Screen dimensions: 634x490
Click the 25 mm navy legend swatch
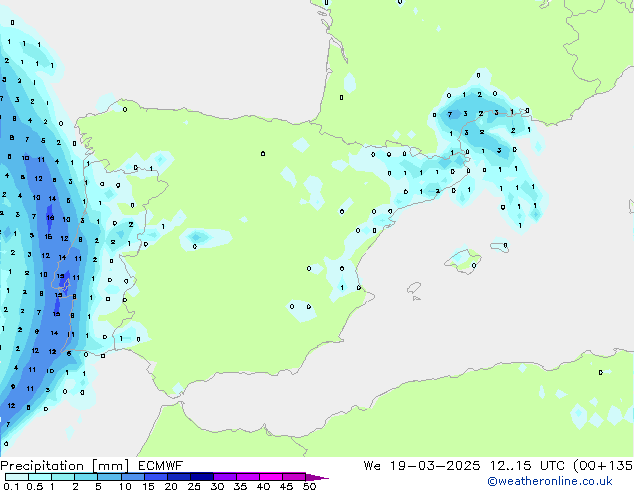point(201,477)
